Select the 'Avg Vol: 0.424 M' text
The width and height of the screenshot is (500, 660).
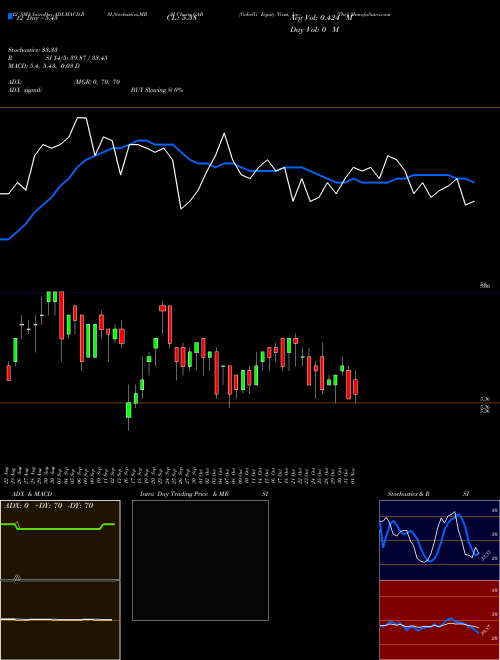[x=321, y=18]
